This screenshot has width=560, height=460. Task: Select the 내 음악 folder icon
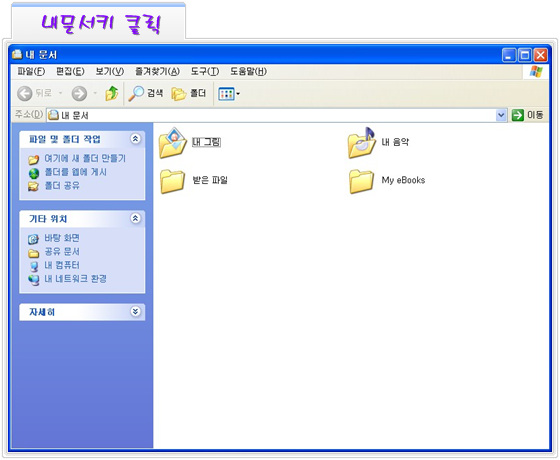tap(361, 143)
